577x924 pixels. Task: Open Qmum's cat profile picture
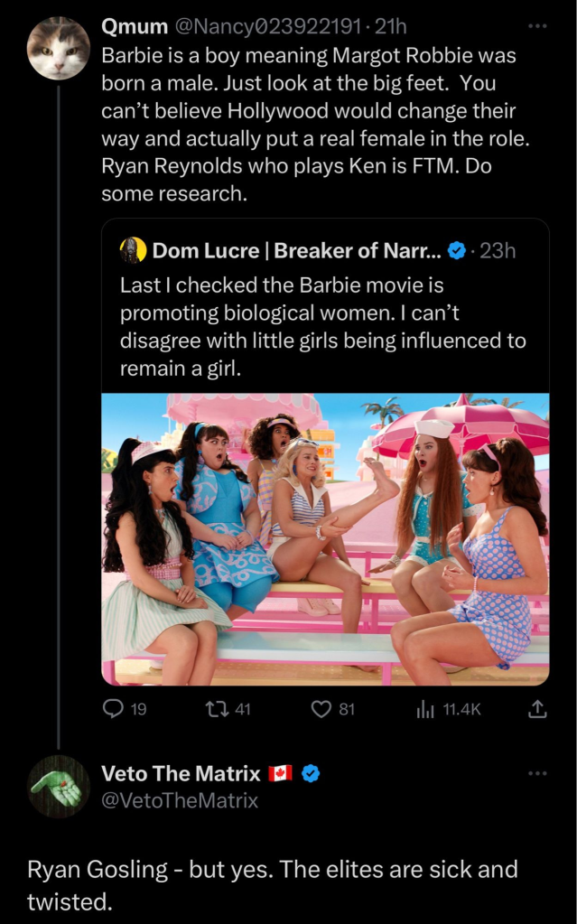59,49
